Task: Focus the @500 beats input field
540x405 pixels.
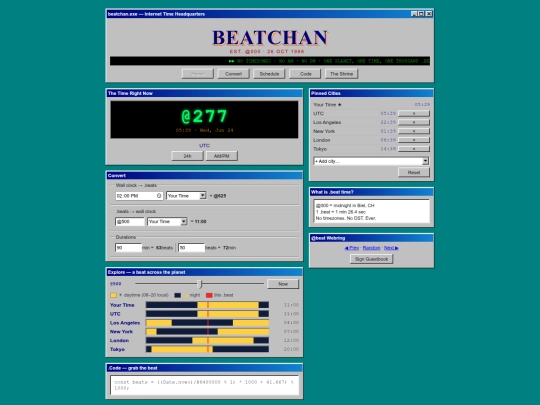Action: pyautogui.click(x=129, y=221)
